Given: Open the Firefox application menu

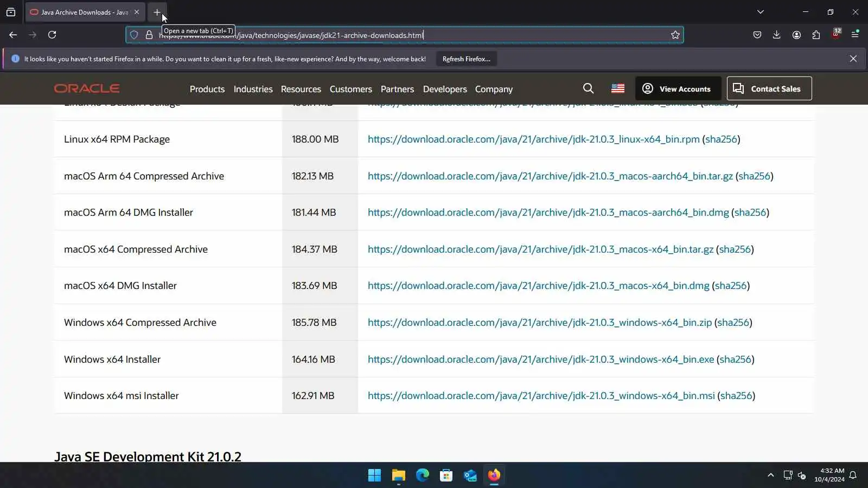Looking at the screenshot, I should pos(855,35).
